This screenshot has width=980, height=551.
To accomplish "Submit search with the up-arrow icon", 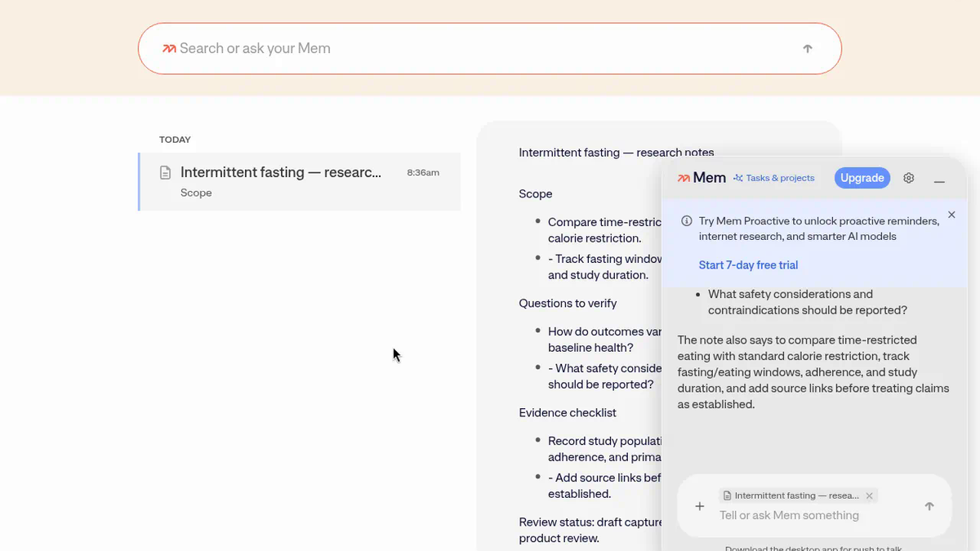I will [808, 48].
